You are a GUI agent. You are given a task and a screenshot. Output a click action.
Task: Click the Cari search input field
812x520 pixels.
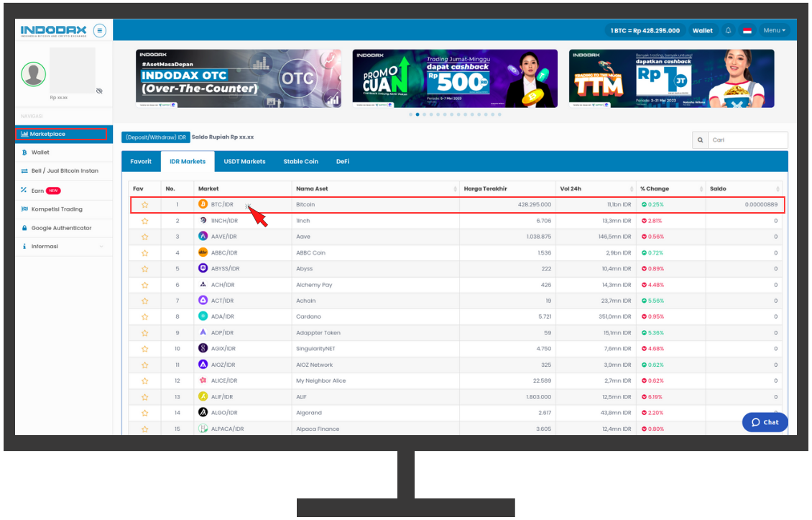tap(748, 140)
